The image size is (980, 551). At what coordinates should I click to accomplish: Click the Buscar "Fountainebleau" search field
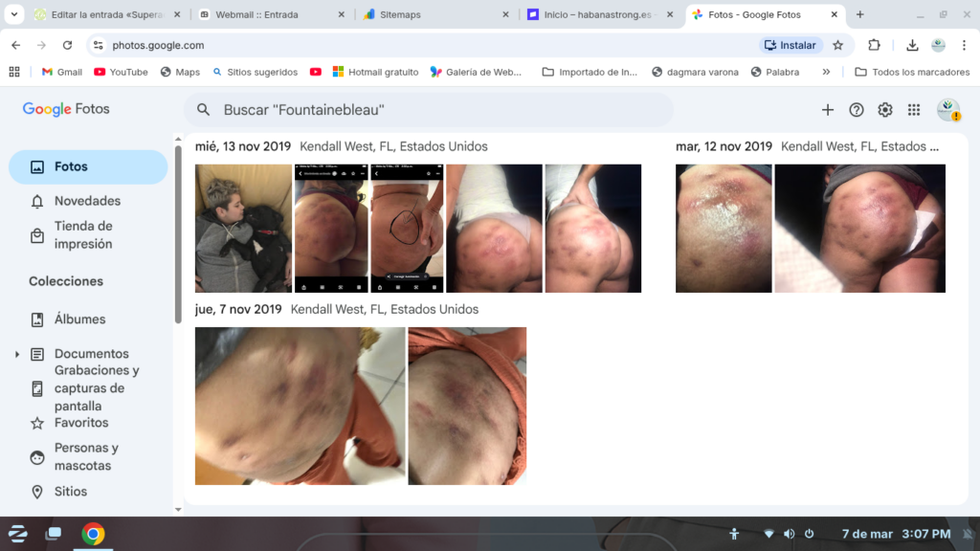coord(431,110)
